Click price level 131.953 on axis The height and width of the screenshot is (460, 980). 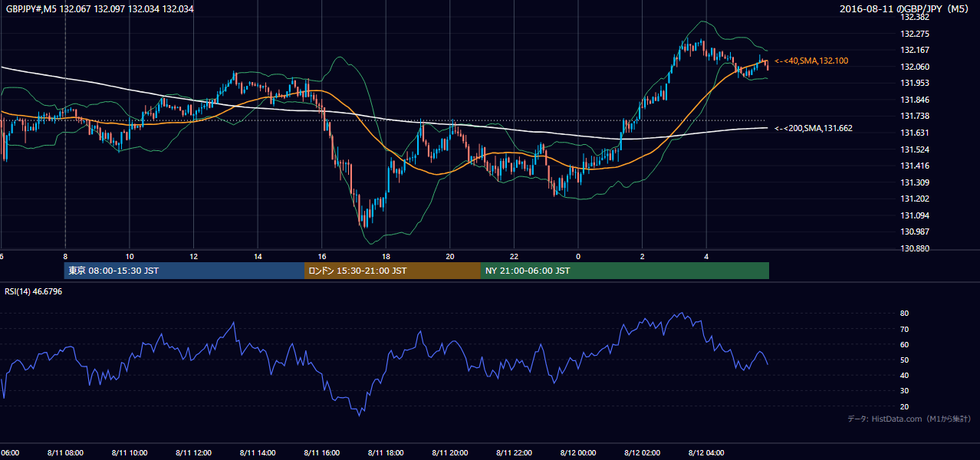tap(916, 83)
